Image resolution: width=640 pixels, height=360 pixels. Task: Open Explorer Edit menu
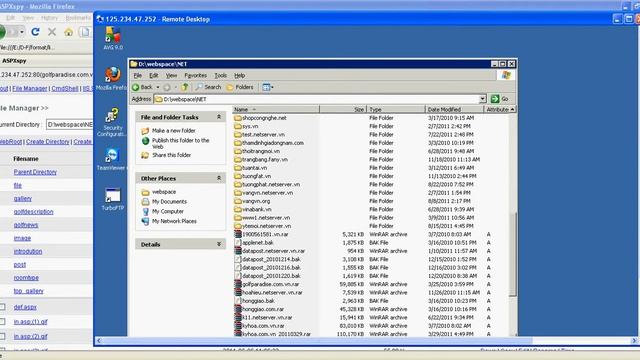(x=153, y=76)
